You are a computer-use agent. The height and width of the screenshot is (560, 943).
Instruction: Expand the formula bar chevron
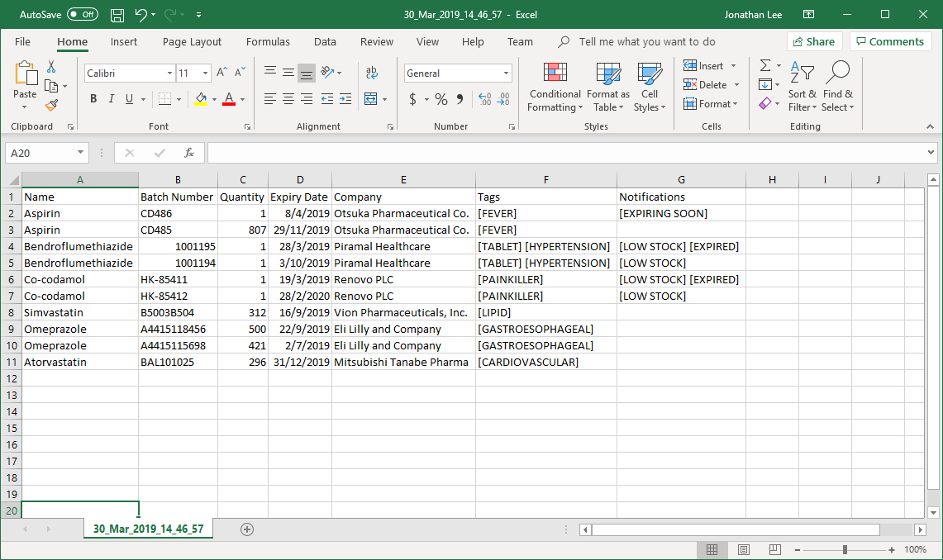point(931,153)
